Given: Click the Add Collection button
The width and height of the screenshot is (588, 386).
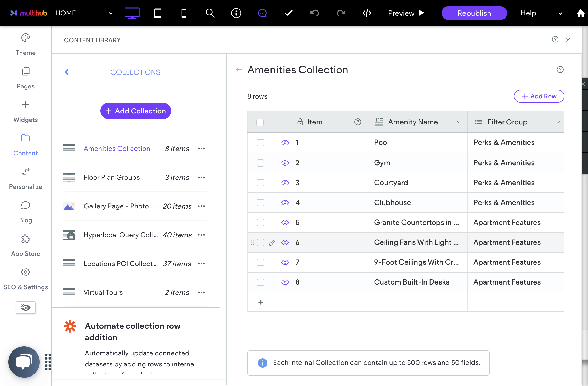Looking at the screenshot, I should 135,111.
